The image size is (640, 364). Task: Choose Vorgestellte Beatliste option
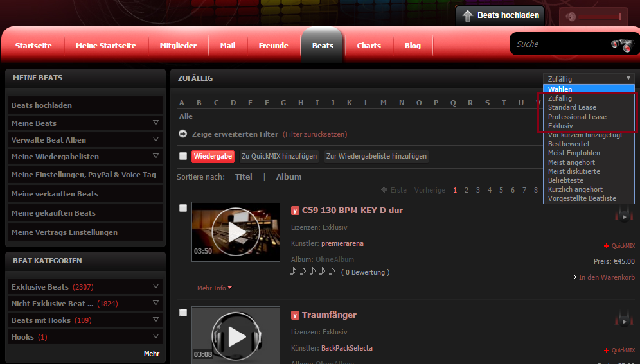[x=582, y=198]
